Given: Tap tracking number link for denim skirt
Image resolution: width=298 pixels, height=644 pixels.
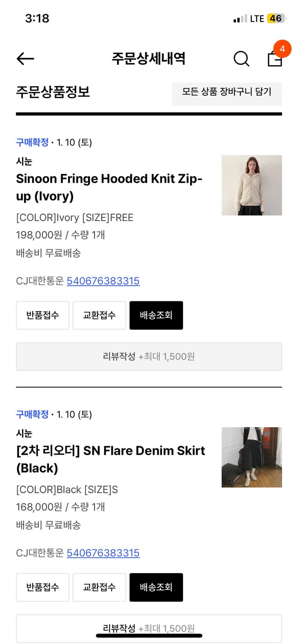Looking at the screenshot, I should tap(103, 553).
